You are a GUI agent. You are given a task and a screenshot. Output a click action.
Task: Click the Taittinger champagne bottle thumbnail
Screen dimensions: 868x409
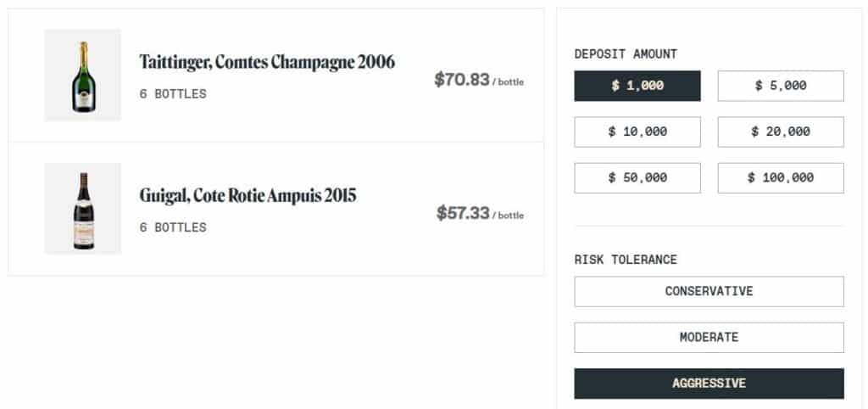click(x=82, y=76)
